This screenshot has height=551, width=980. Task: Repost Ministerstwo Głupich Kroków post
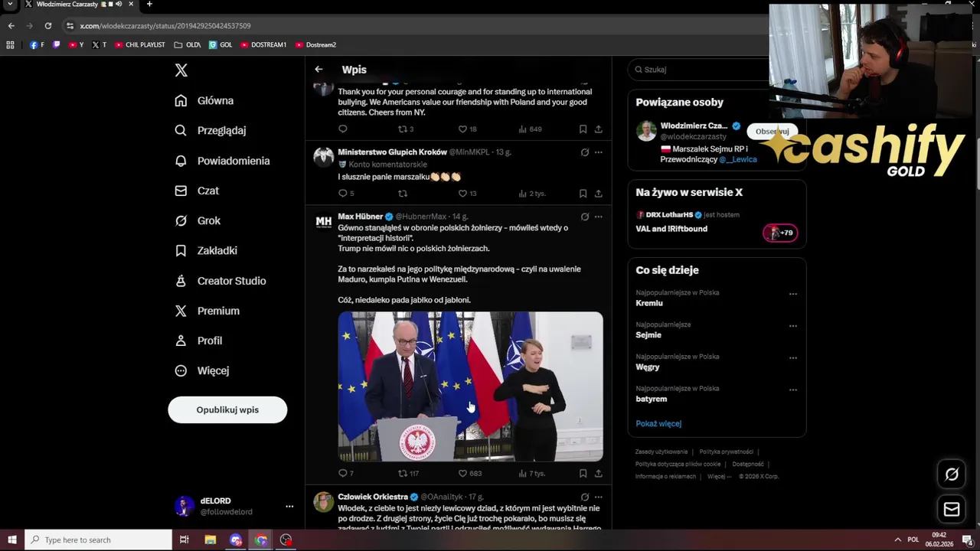pyautogui.click(x=403, y=193)
